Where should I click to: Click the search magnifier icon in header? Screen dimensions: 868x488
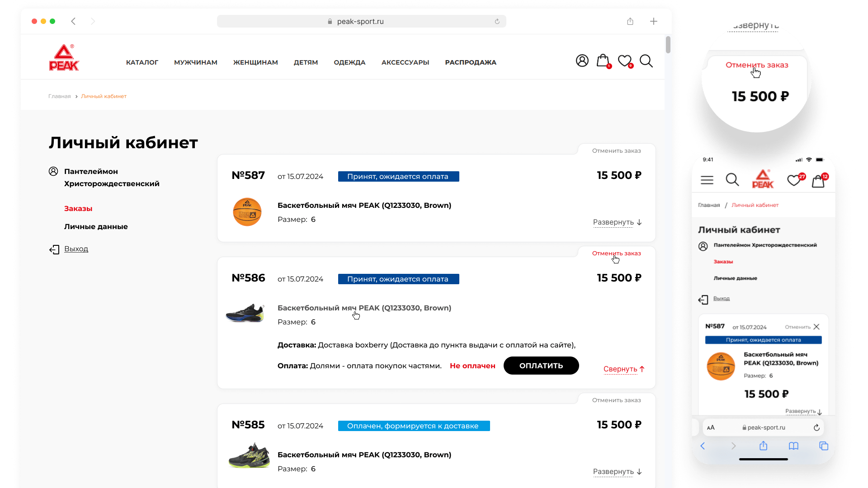(646, 61)
